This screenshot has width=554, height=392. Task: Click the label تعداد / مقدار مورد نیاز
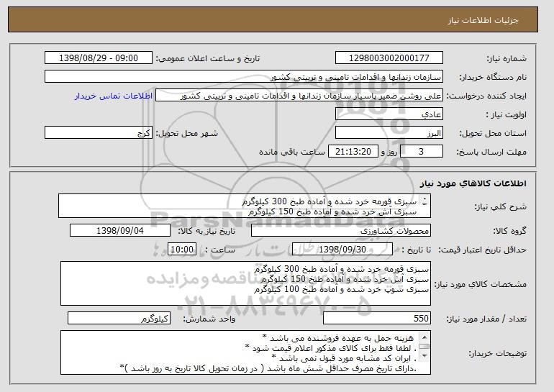(486, 319)
